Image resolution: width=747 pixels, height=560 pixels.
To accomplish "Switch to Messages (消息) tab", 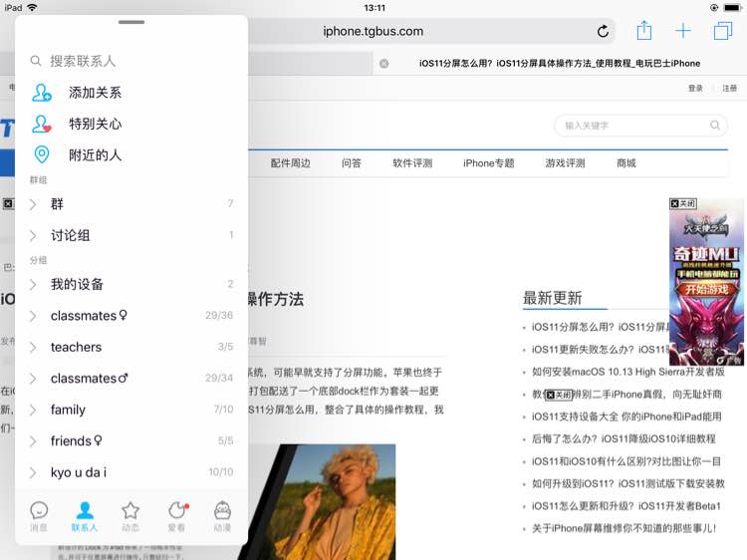I will point(39,516).
